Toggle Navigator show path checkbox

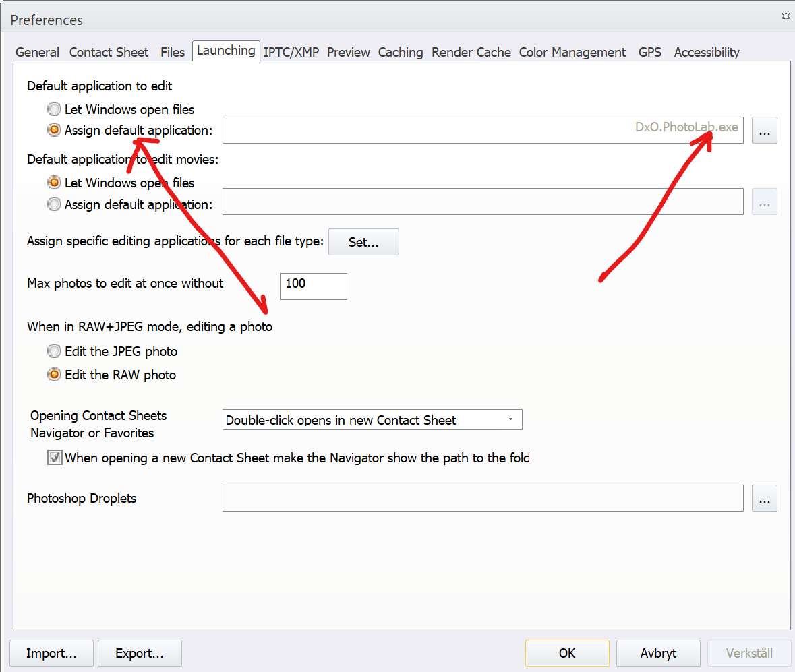[x=54, y=458]
